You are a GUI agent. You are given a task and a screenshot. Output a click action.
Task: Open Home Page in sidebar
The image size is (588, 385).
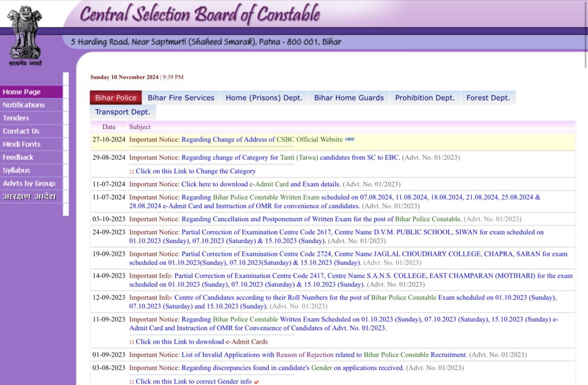tap(32, 92)
